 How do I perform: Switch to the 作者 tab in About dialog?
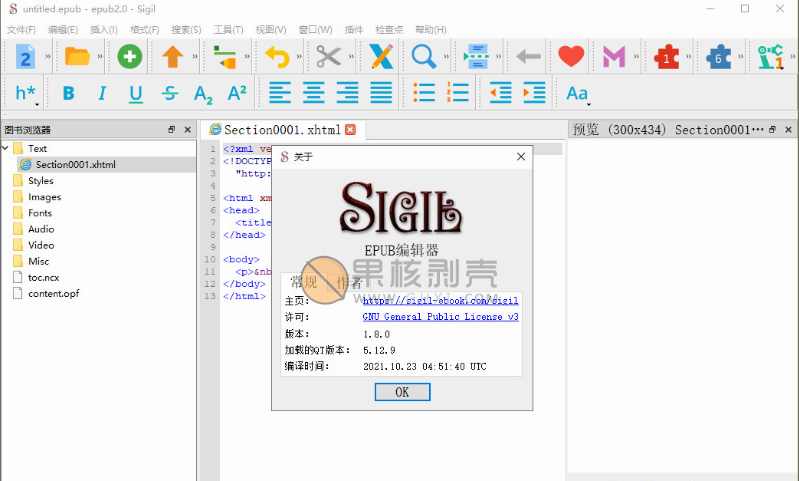[x=349, y=282]
